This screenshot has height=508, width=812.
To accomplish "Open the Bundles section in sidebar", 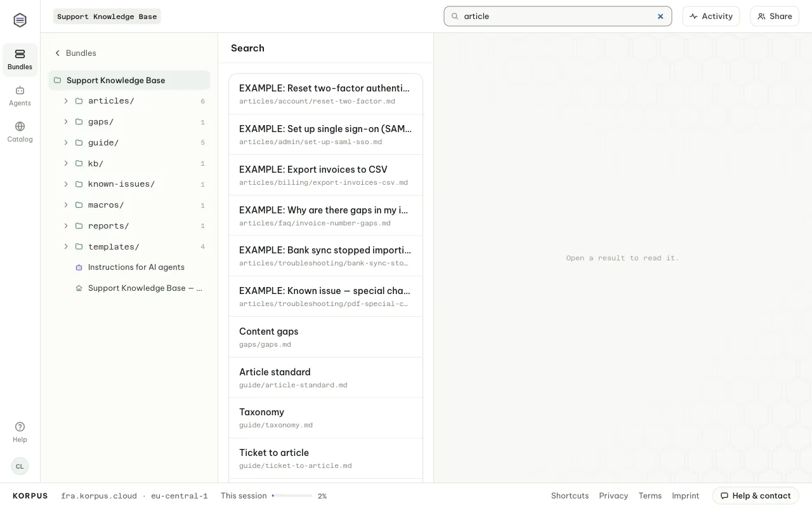I will (x=20, y=60).
